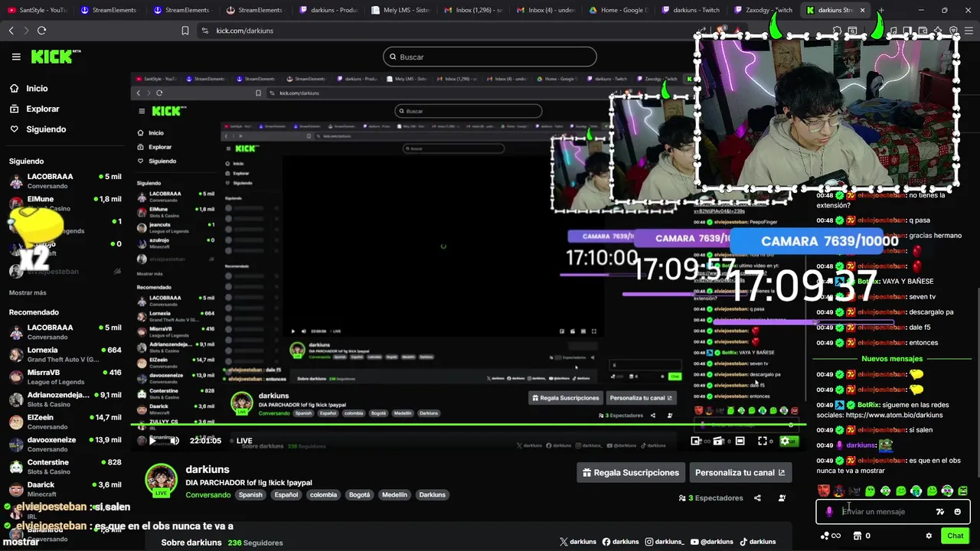The height and width of the screenshot is (551, 980).
Task: Open MisrraVB recommended channel
Action: click(x=65, y=377)
